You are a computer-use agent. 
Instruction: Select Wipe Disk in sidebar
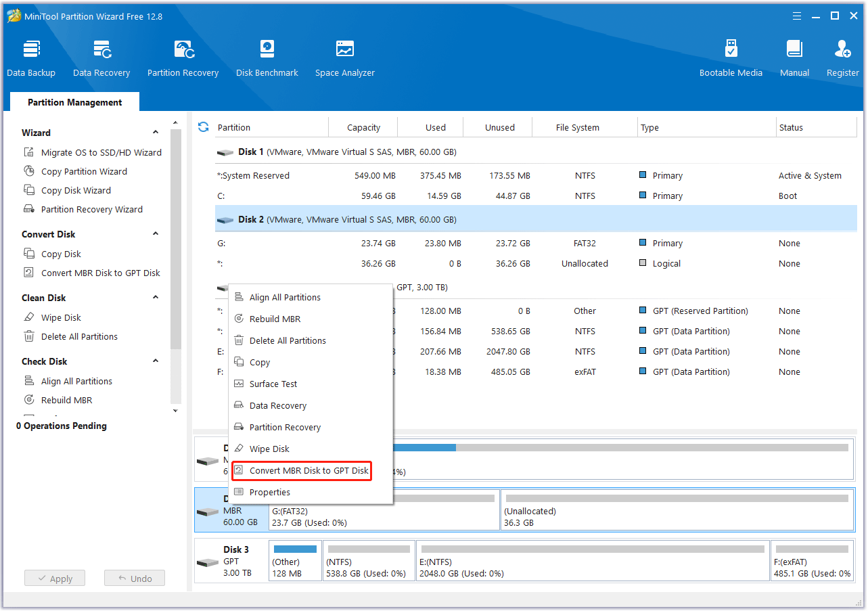pyautogui.click(x=52, y=317)
